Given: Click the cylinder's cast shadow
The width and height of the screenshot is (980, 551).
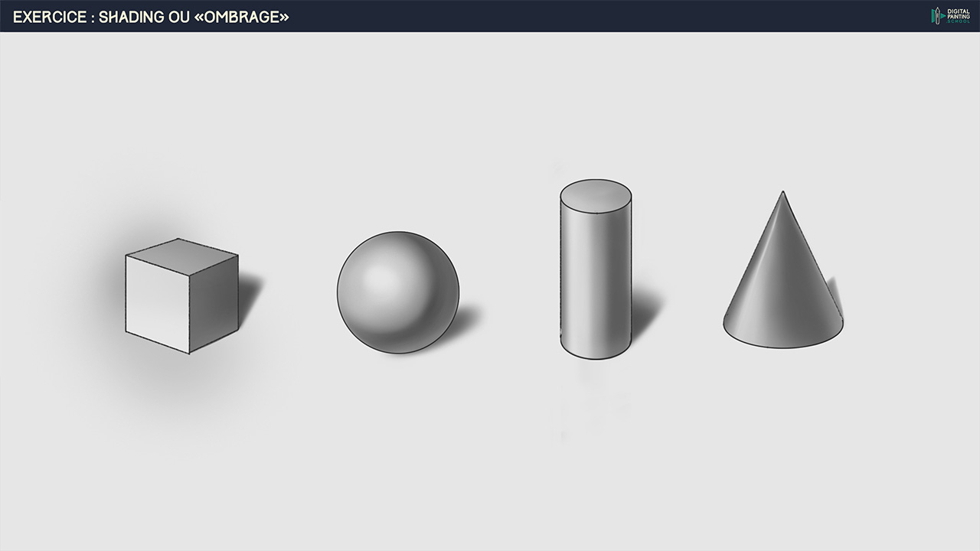Looking at the screenshot, I should [645, 310].
